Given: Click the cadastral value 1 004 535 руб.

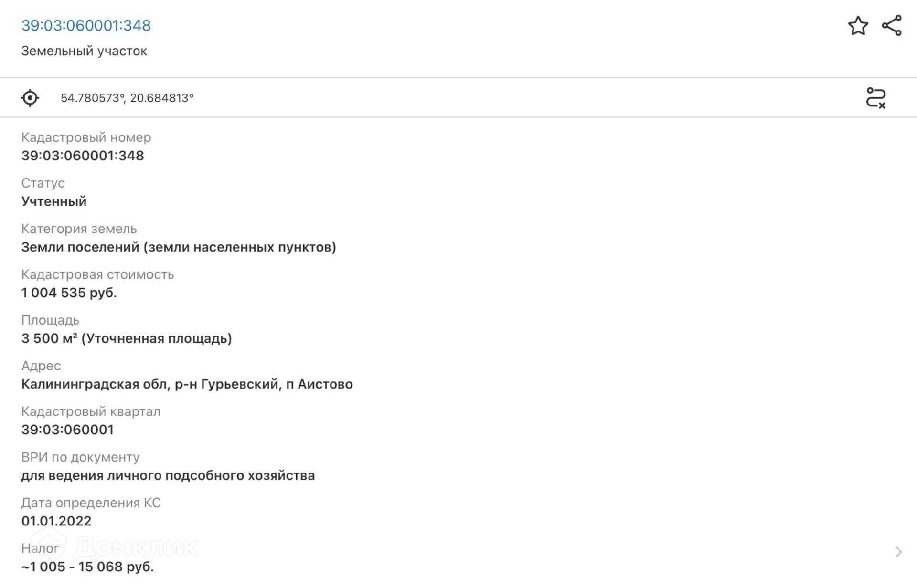Looking at the screenshot, I should pos(69,293).
